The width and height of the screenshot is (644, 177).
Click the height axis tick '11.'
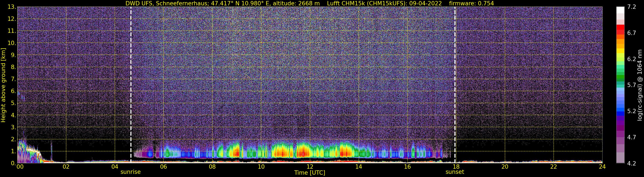click(x=12, y=31)
